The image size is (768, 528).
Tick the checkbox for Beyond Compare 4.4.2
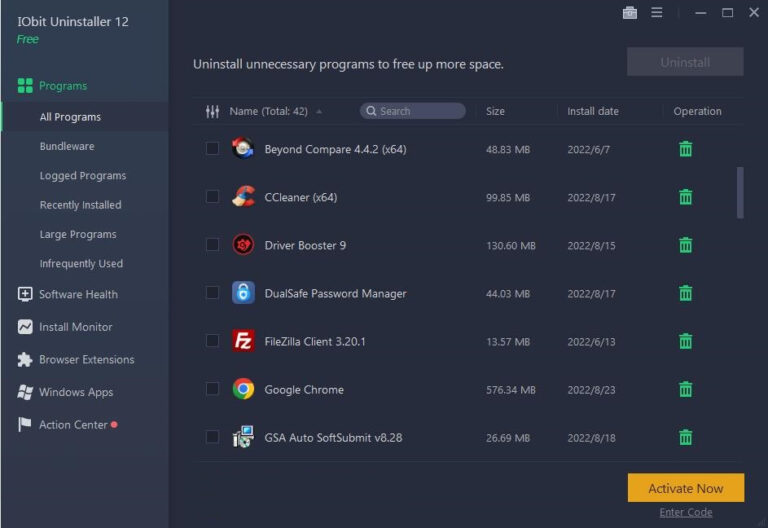coord(212,149)
